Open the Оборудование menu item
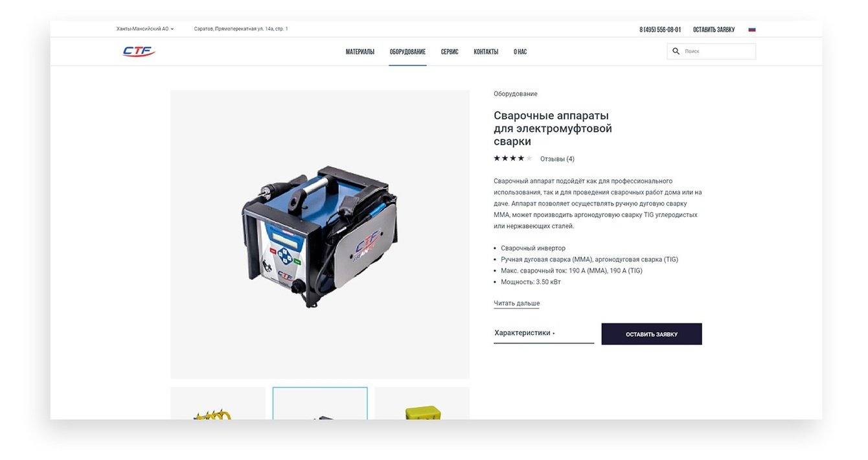The width and height of the screenshot is (868, 460). pyautogui.click(x=407, y=52)
